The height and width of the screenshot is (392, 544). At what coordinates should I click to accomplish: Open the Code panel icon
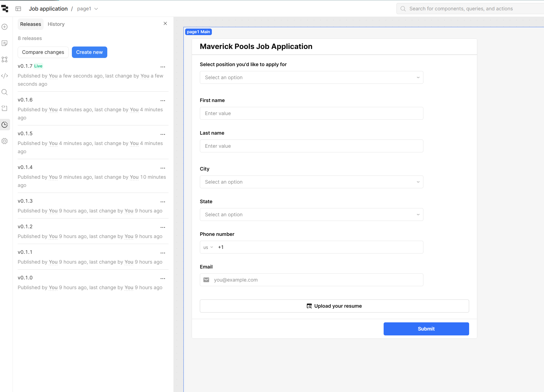[x=5, y=76]
